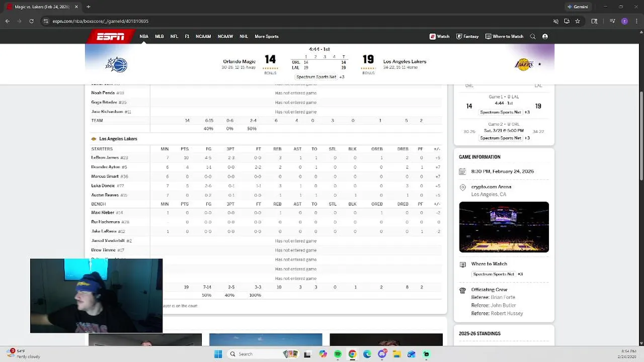Open the NCAAW menu item
The width and height of the screenshot is (644, 362).
(225, 36)
